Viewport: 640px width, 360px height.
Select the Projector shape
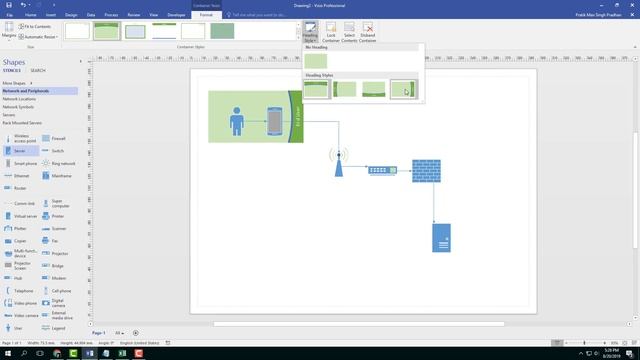coord(55,253)
